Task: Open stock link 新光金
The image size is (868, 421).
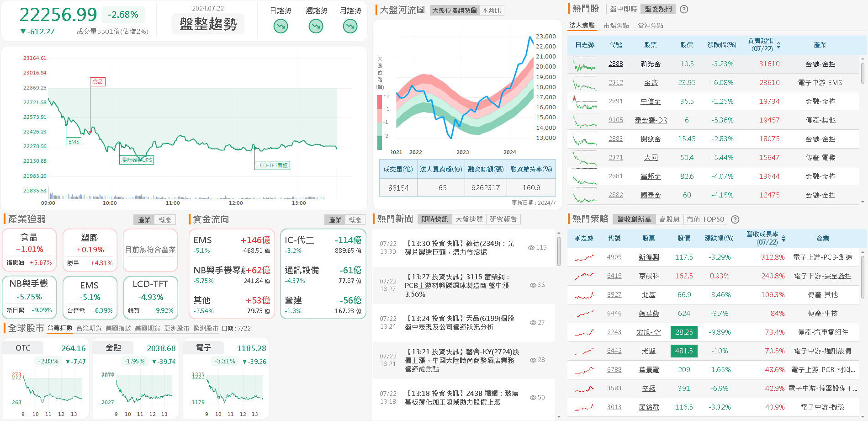Action: tap(651, 64)
